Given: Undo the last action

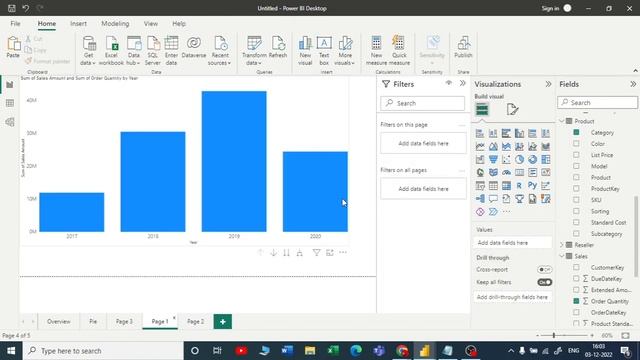Looking at the screenshot, I should tap(26, 8).
